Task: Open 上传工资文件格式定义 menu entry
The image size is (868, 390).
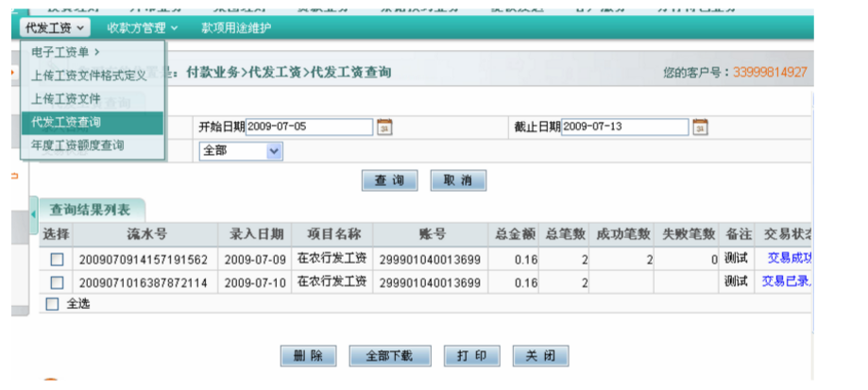Action: pos(89,76)
